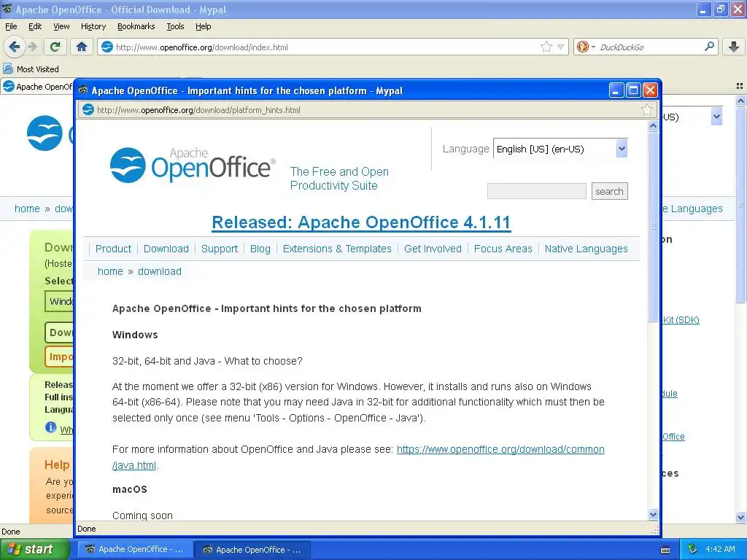This screenshot has height=560, width=747.
Task: Open the Downloads arrow icon in the toolbar
Action: [734, 47]
